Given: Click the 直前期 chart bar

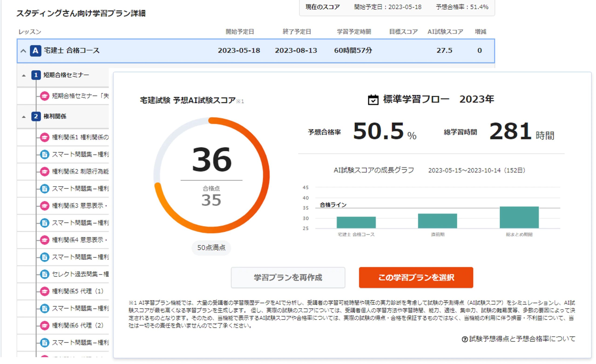Looking at the screenshot, I should point(437,221).
